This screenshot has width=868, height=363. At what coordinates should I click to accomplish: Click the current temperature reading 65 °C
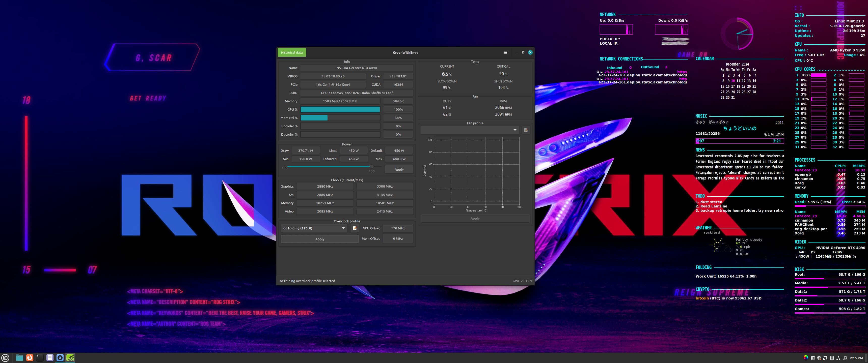click(447, 74)
